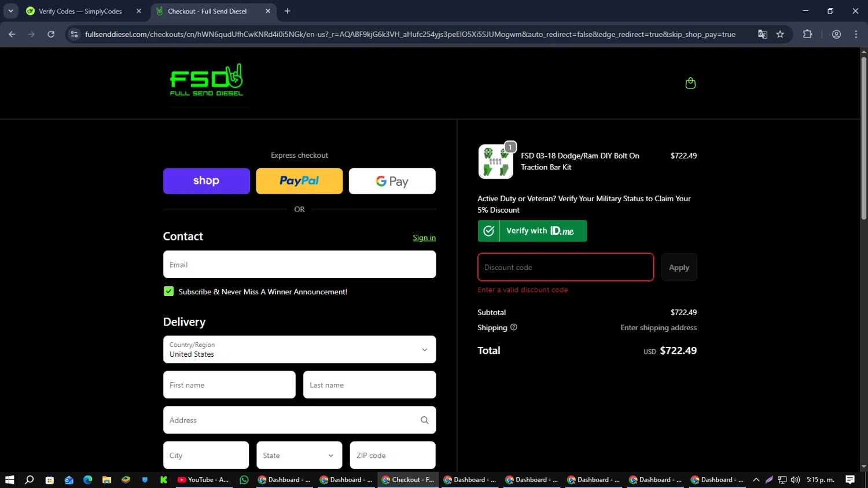Viewport: 868px width, 488px height.
Task: Click the Last name field
Action: 369,385
